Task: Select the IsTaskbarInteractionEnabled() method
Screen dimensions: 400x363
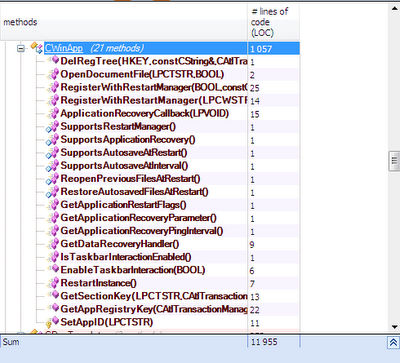Action: coord(126,257)
